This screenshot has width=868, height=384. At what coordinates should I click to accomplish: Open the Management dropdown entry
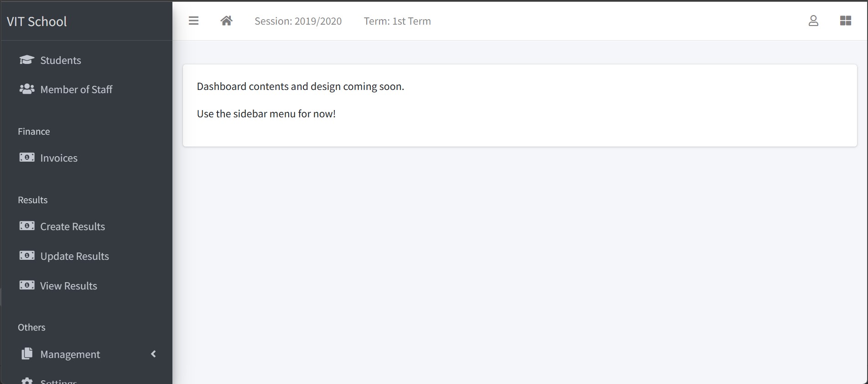[69, 353]
